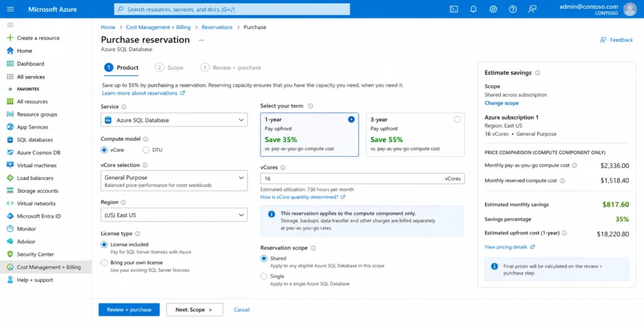Viewport: 644px width, 322px height.
Task: Click the Feedback link on the page
Action: point(616,40)
